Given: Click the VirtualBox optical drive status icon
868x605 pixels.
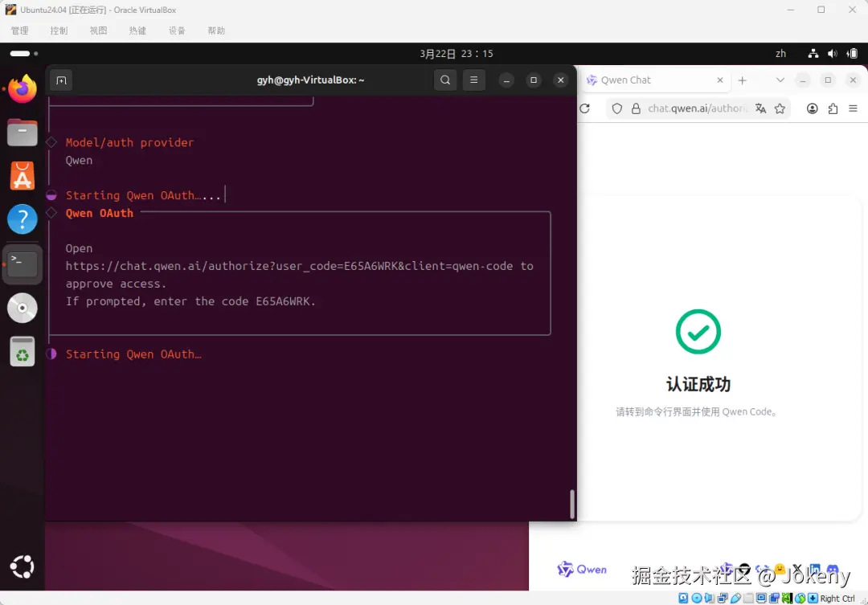Looking at the screenshot, I should pos(696,599).
